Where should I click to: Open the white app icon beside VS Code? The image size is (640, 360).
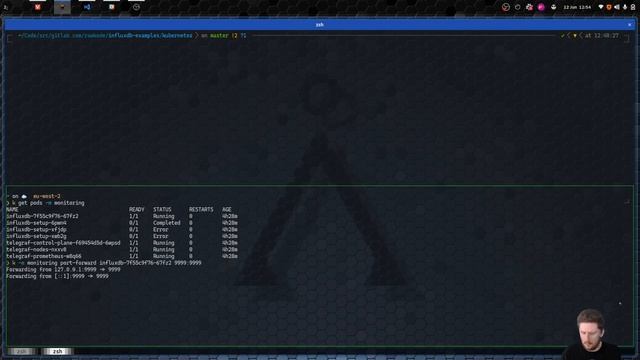[x=111, y=7]
